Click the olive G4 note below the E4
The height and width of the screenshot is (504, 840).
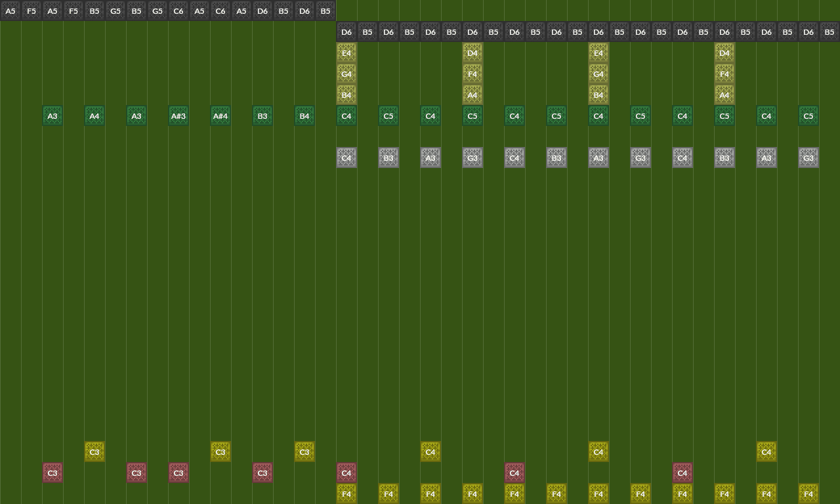point(346,74)
